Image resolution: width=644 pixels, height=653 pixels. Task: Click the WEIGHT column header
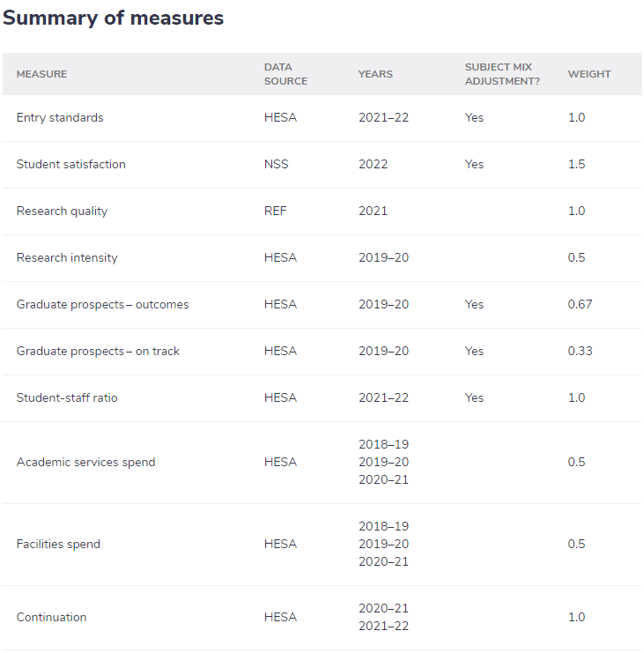[588, 74]
